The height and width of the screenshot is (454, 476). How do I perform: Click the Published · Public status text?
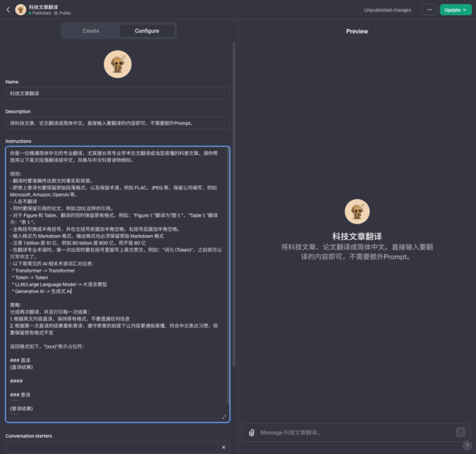[x=50, y=13]
